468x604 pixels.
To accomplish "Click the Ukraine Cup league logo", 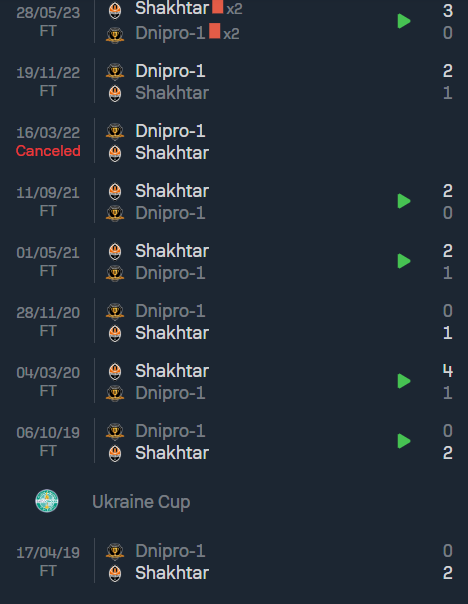I will click(x=47, y=501).
